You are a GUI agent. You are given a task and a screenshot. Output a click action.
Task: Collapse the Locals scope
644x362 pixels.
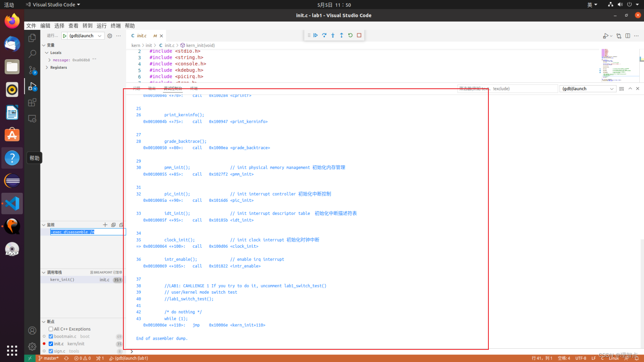[x=47, y=53]
